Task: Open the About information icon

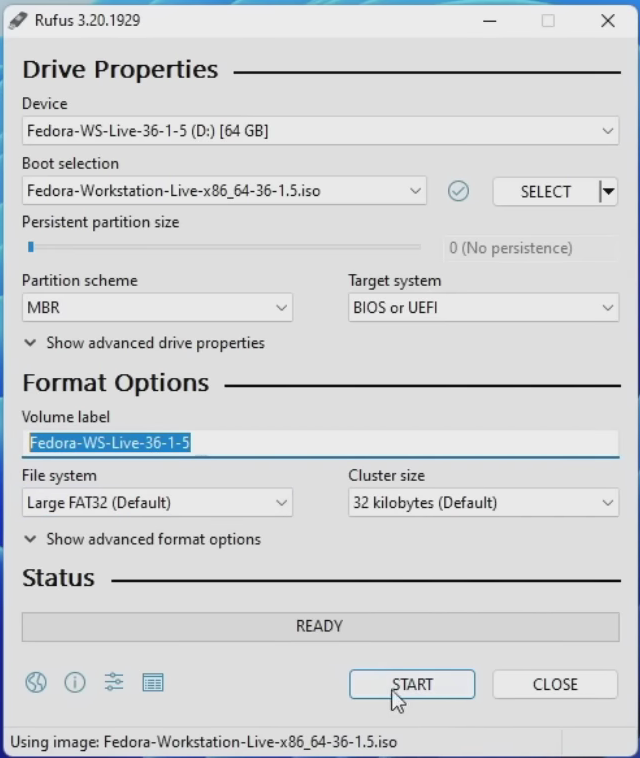Action: (x=75, y=683)
